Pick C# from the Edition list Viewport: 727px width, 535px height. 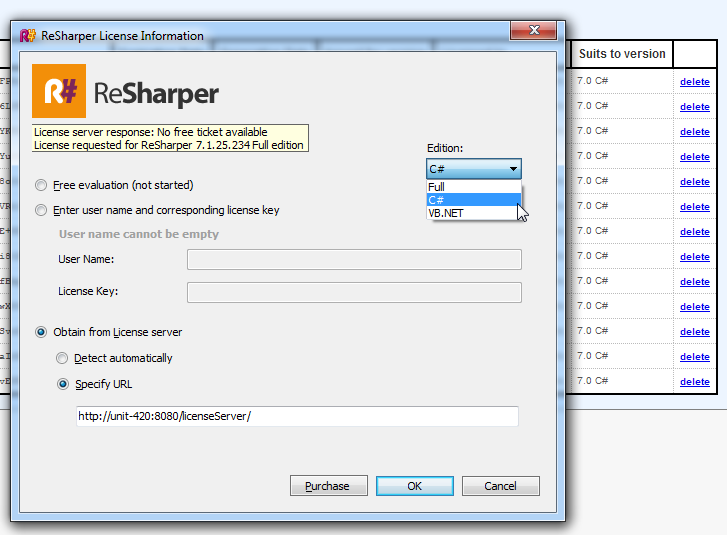473,200
